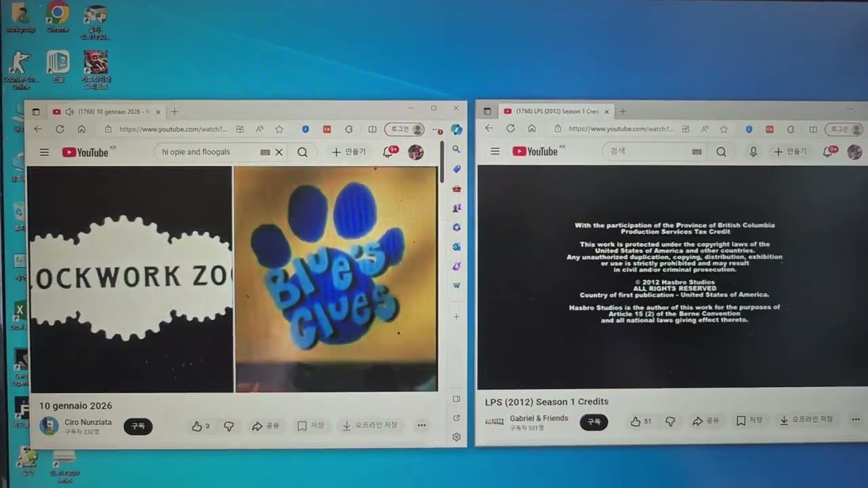Open account avatar in left YouTube window

click(x=416, y=152)
